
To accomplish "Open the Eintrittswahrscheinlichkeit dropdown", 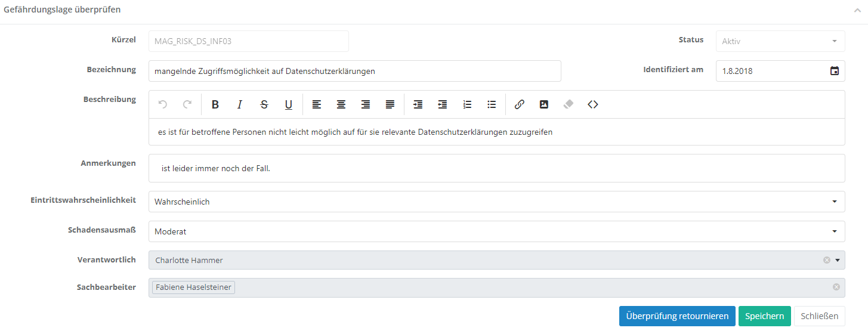I will [835, 202].
